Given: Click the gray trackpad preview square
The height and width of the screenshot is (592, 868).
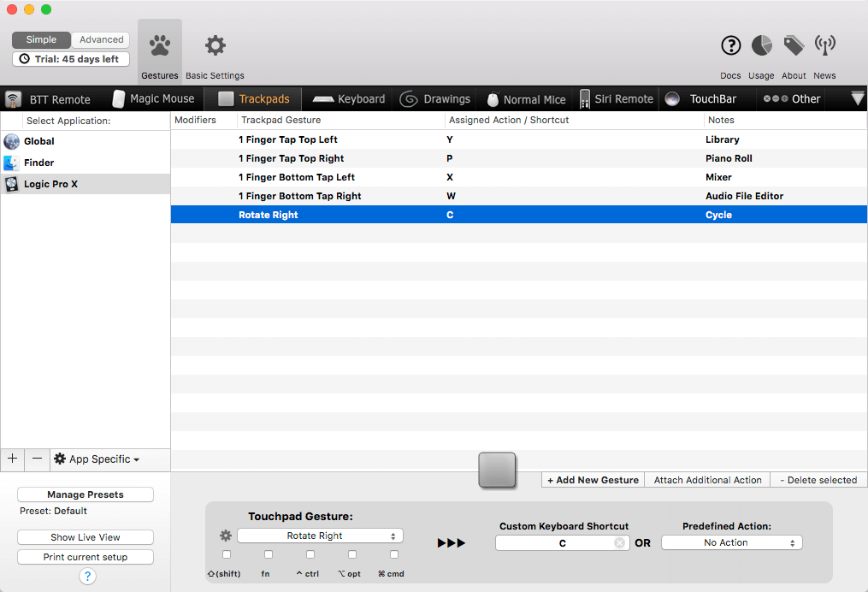Looking at the screenshot, I should (497, 471).
